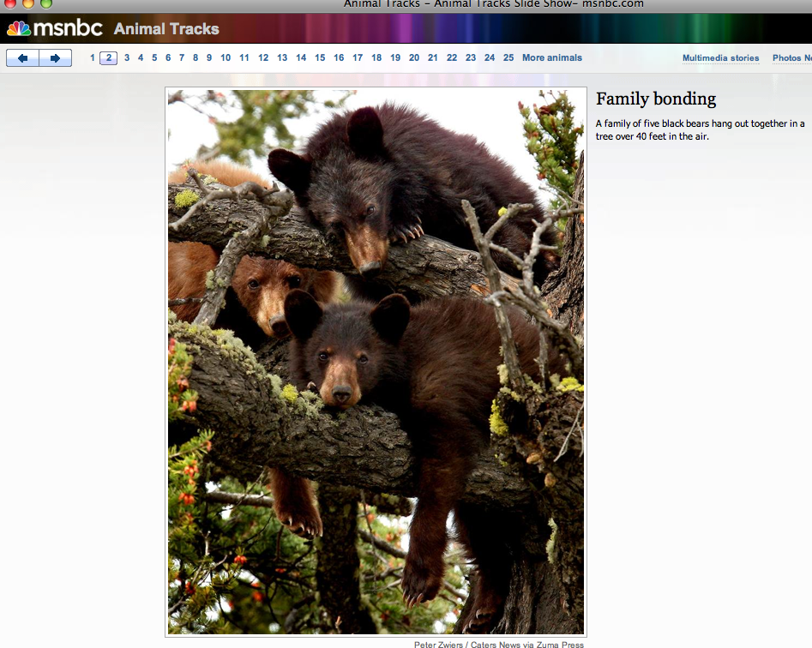Jump to slide 5
Image resolution: width=812 pixels, height=648 pixels.
tap(154, 58)
